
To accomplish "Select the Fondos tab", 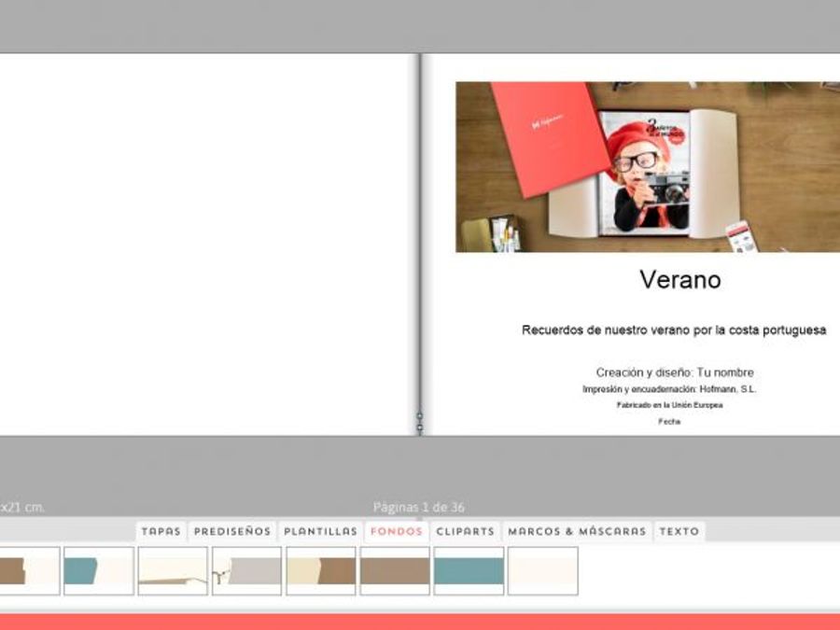I will pos(397,531).
